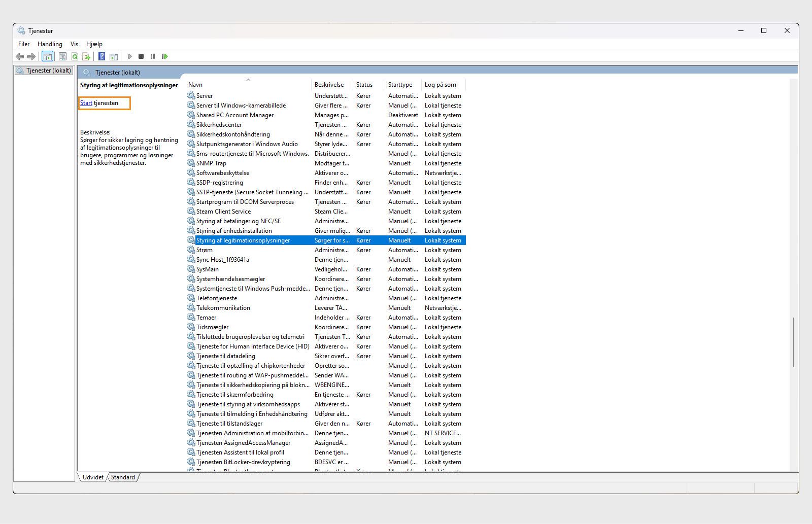Click the Export list toolbar icon
This screenshot has height=524, width=812.
point(86,56)
